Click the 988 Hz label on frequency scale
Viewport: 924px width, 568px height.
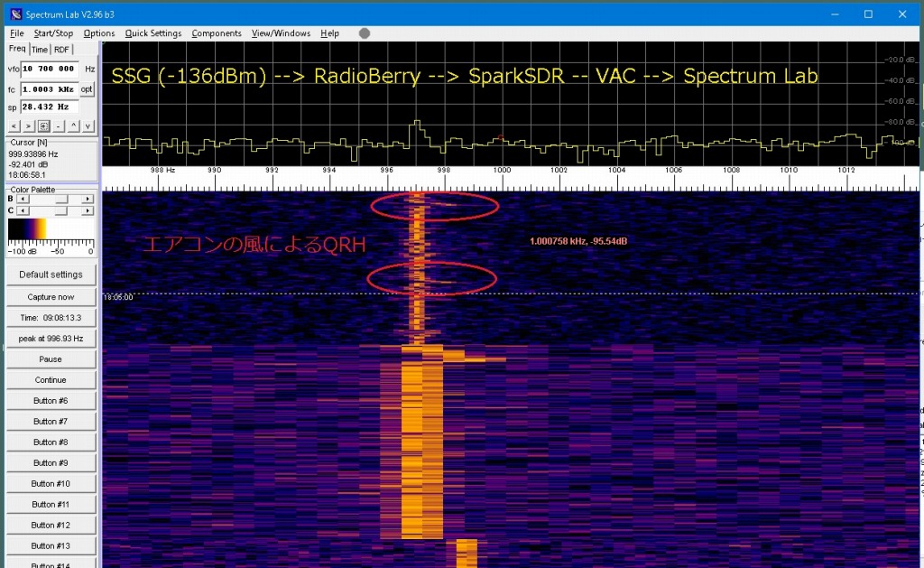click(162, 170)
